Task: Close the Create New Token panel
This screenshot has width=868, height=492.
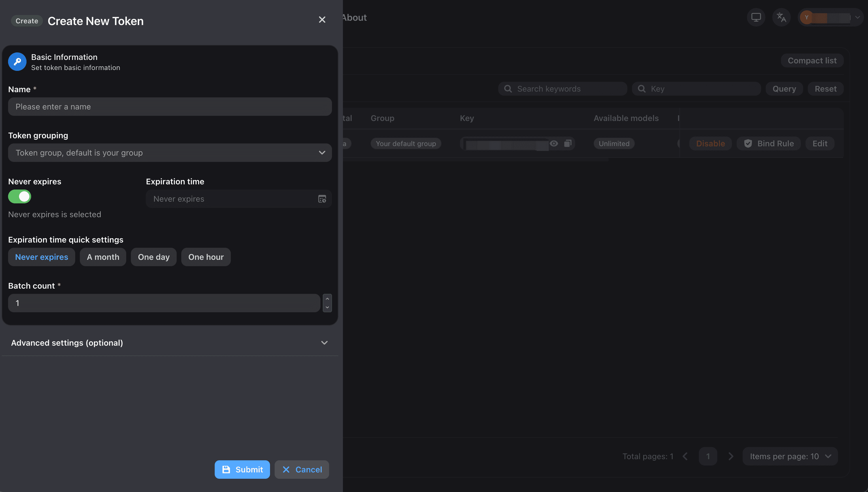Action: point(322,20)
